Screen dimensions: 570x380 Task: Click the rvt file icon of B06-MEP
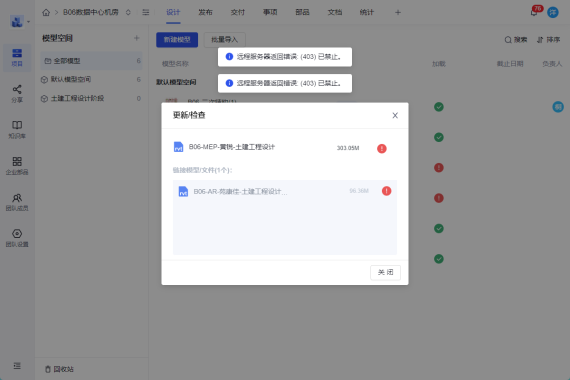pyautogui.click(x=178, y=147)
